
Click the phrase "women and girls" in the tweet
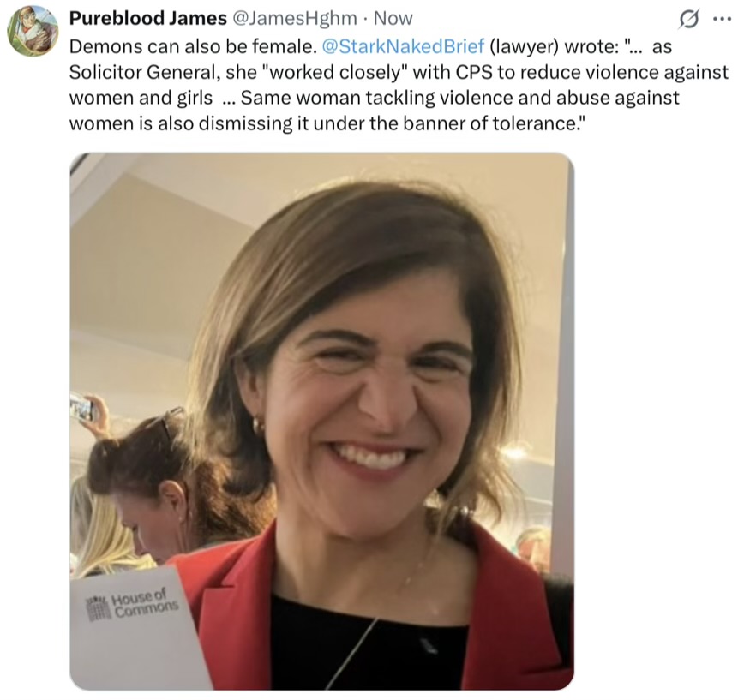tap(141, 98)
